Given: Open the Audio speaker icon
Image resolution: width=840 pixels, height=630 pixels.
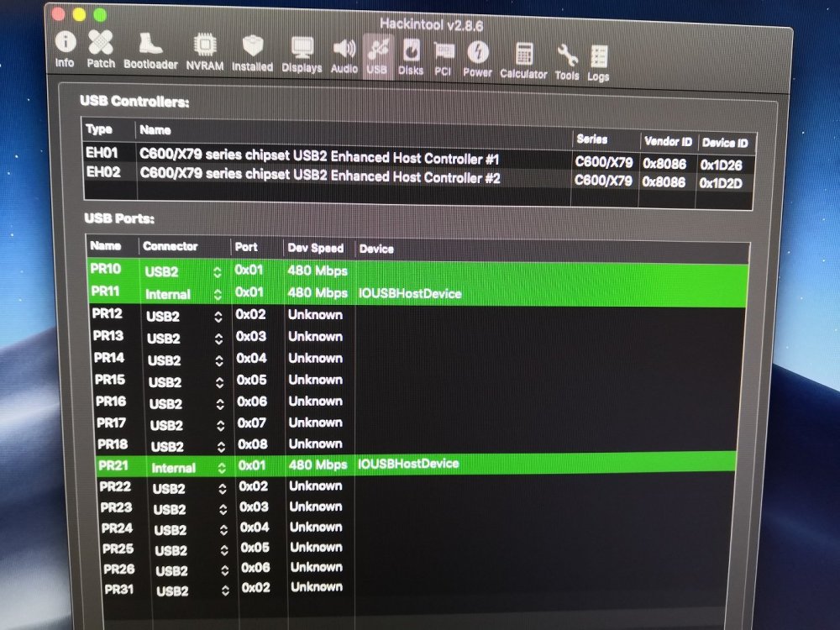Looking at the screenshot, I should 344,56.
